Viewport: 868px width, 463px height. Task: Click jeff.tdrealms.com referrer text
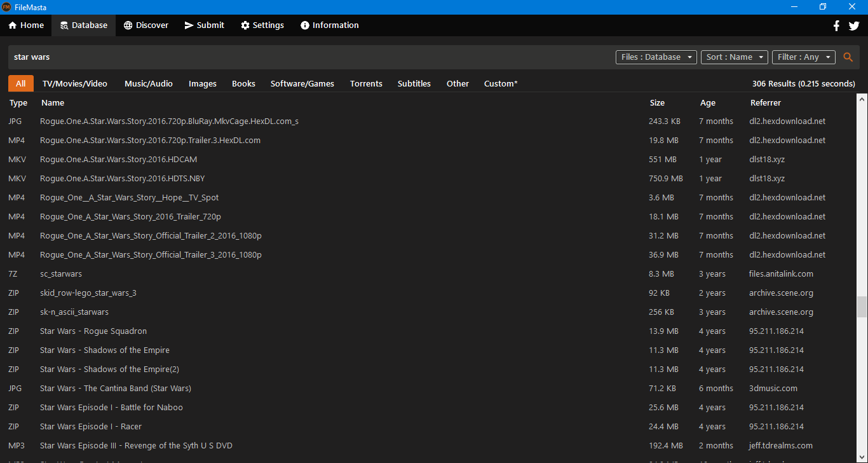pos(781,446)
